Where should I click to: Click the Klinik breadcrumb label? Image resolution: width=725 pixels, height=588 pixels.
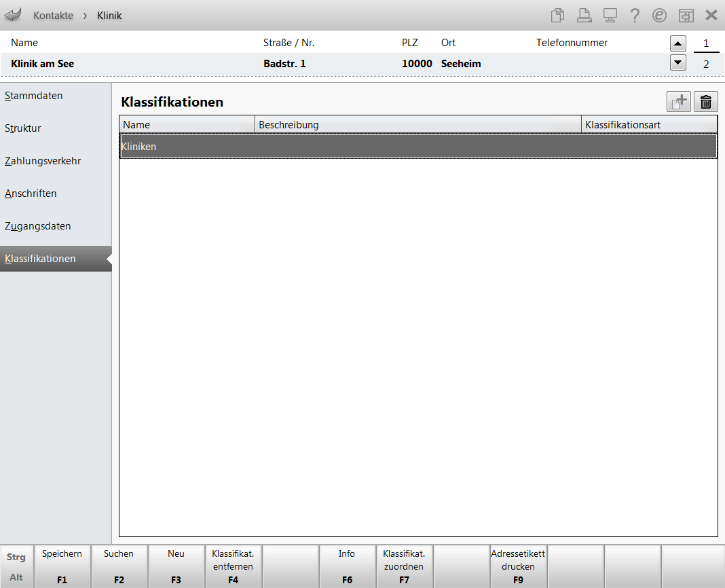click(x=109, y=16)
